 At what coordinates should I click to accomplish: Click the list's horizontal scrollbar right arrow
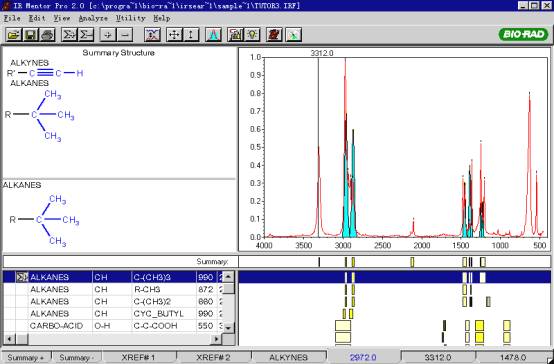[x=216, y=339]
